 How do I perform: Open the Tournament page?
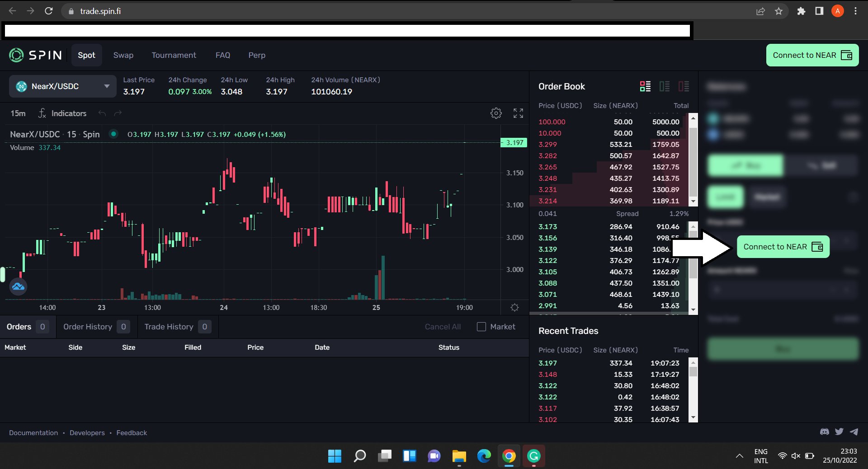click(x=174, y=55)
